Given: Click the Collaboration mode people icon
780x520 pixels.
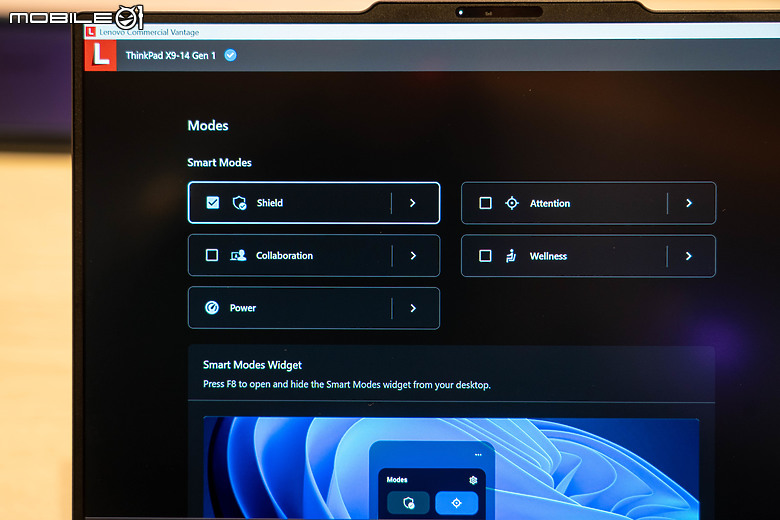Looking at the screenshot, I should coord(238,255).
